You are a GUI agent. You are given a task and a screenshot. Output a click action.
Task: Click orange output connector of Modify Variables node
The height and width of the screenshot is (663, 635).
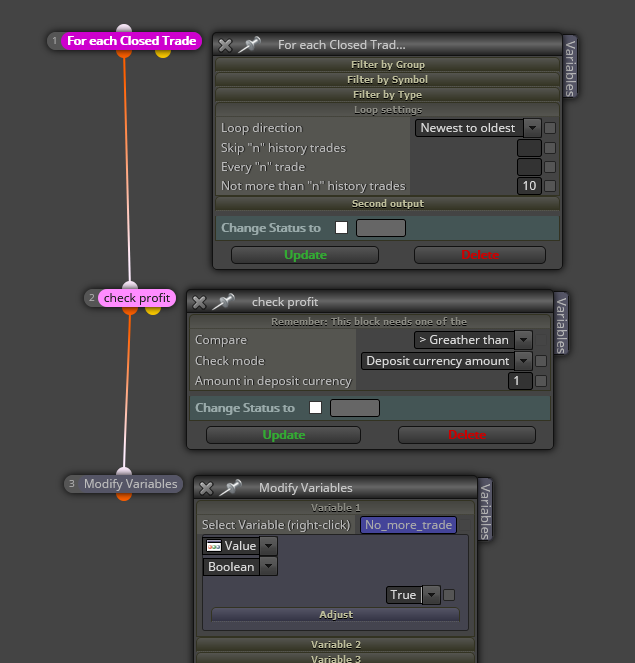tap(124, 496)
